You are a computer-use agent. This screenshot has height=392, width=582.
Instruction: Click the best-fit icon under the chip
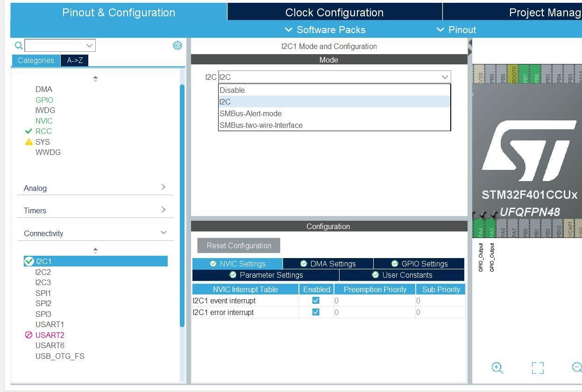pos(538,368)
